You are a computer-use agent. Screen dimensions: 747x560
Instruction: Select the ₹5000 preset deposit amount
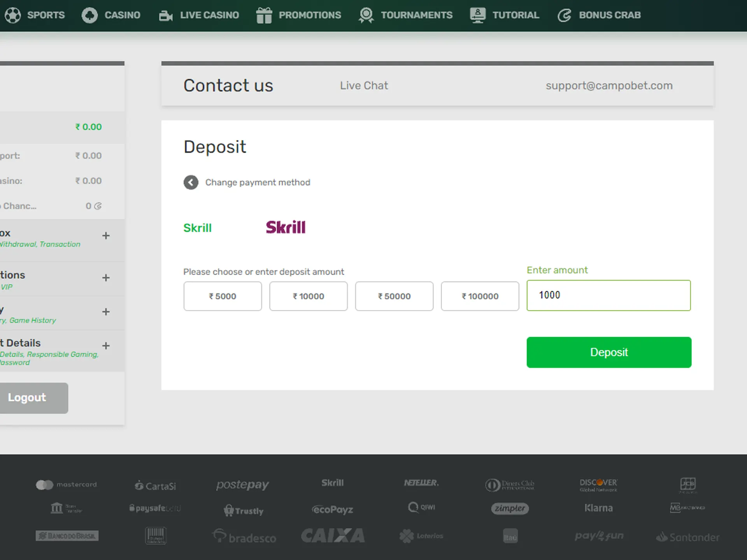tap(222, 296)
